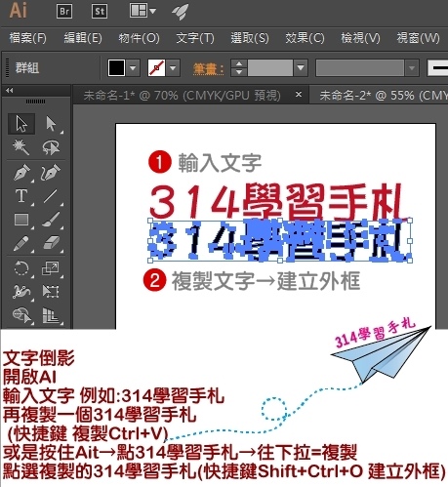Select the Lasso tool
448x487 pixels.
click(51, 147)
